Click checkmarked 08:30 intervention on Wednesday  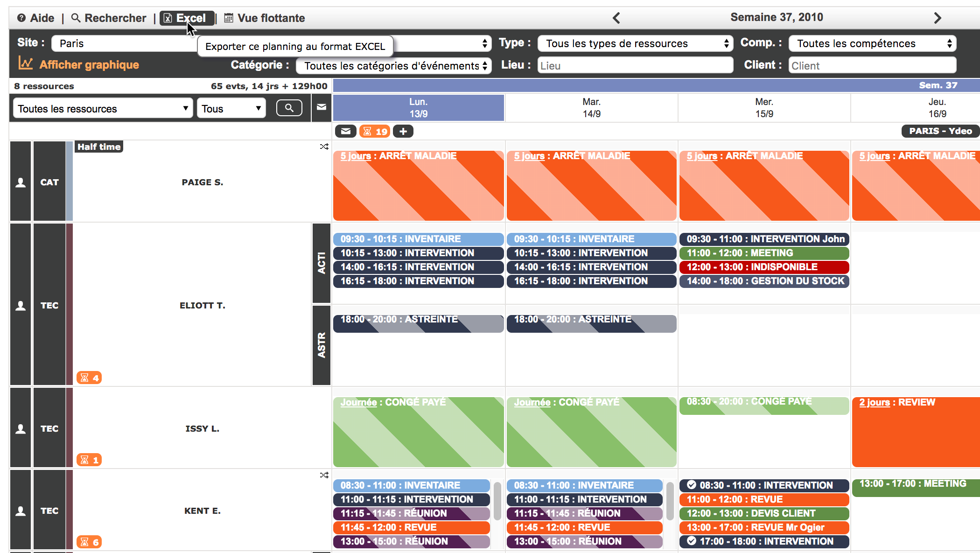click(x=764, y=485)
